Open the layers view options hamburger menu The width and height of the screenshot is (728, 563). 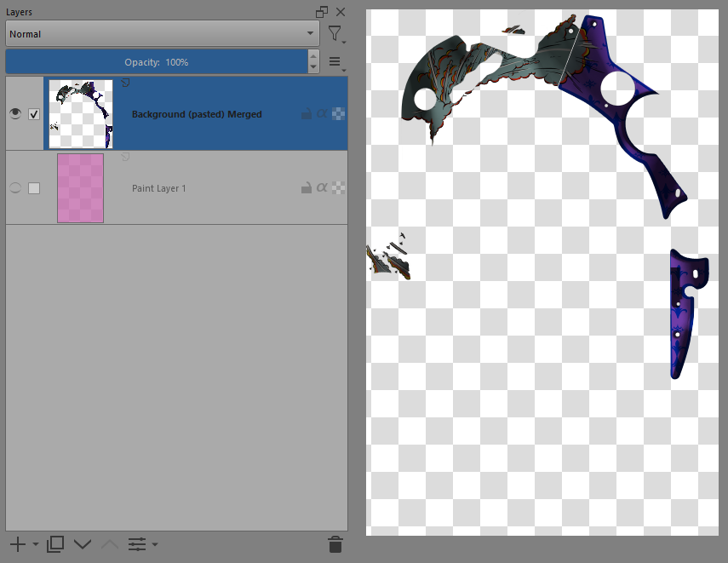335,62
